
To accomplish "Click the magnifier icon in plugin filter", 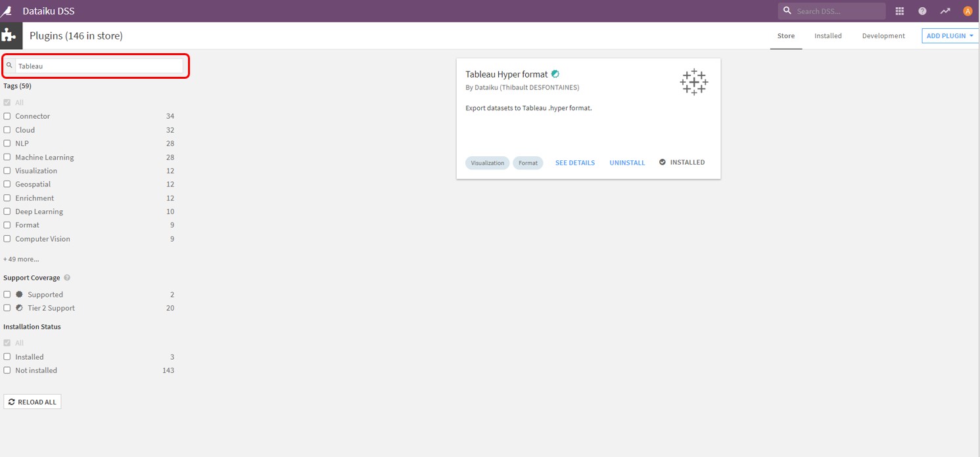I will (x=9, y=66).
